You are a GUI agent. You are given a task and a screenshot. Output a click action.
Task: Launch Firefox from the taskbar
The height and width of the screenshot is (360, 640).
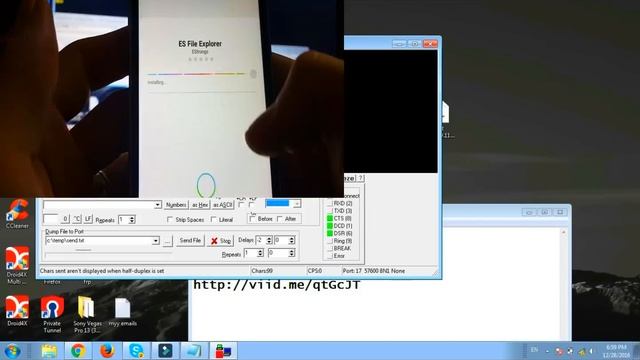tap(107, 351)
